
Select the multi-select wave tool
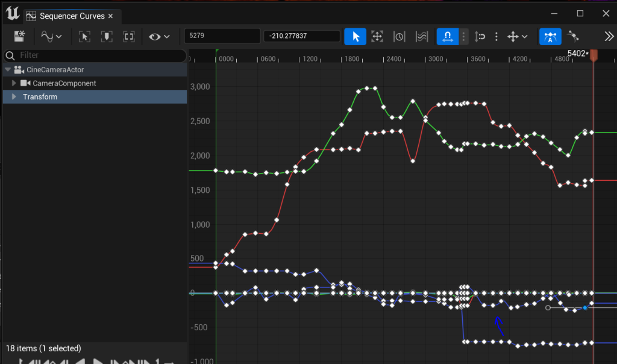coord(422,36)
